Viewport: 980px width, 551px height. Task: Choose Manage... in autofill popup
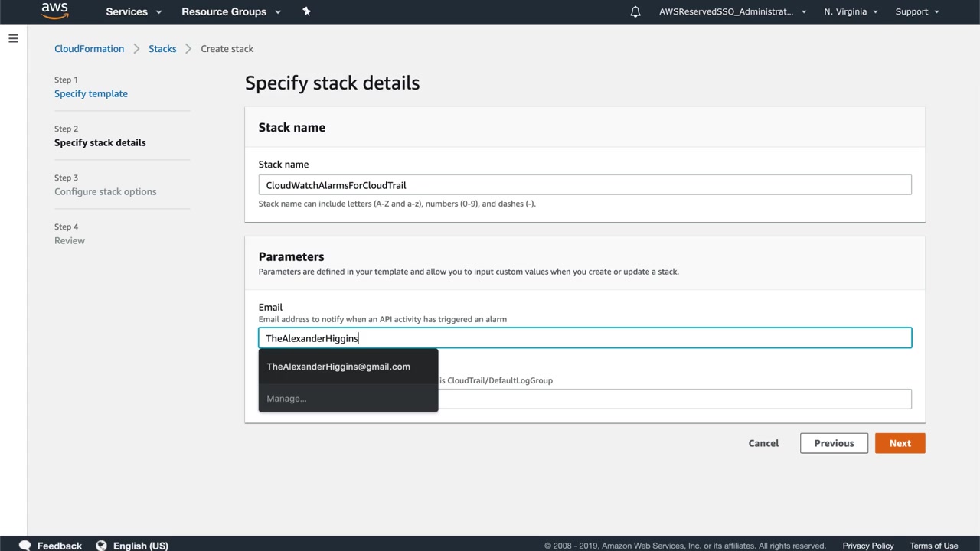click(x=286, y=399)
